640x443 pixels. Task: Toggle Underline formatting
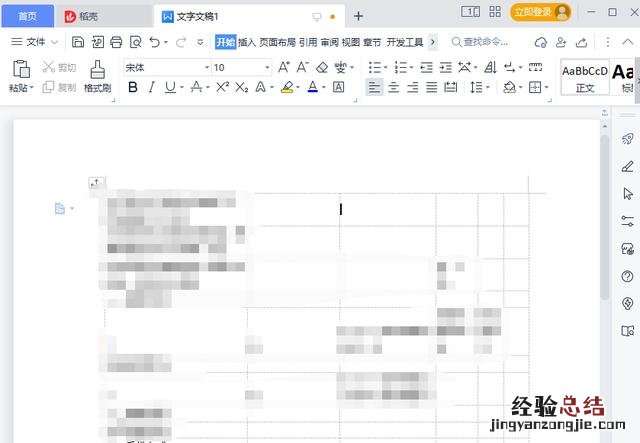coord(170,87)
